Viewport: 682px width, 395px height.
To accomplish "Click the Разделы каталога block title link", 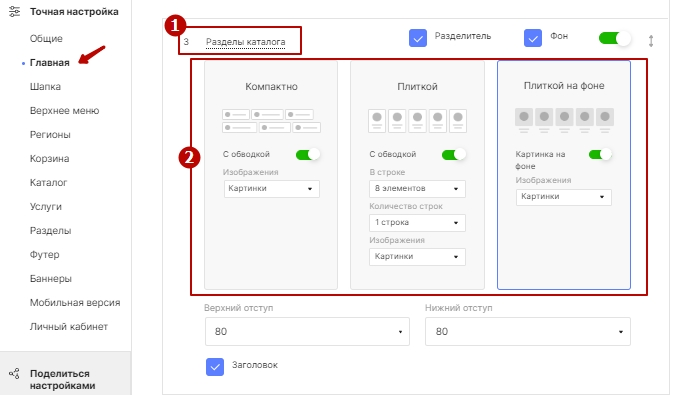I will pos(245,42).
